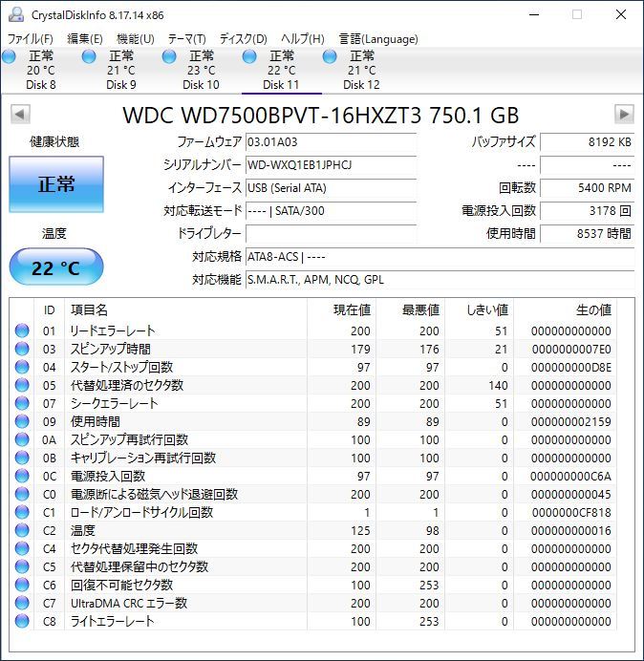Click the Disk 12 status orb
Viewport: 644px width, 661px height.
(330, 56)
